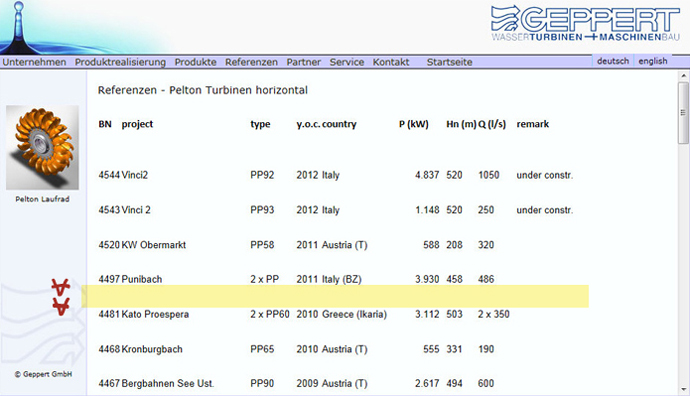Image resolution: width=690 pixels, height=396 pixels.
Task: Open the Unternehmen menu
Action: pos(34,62)
